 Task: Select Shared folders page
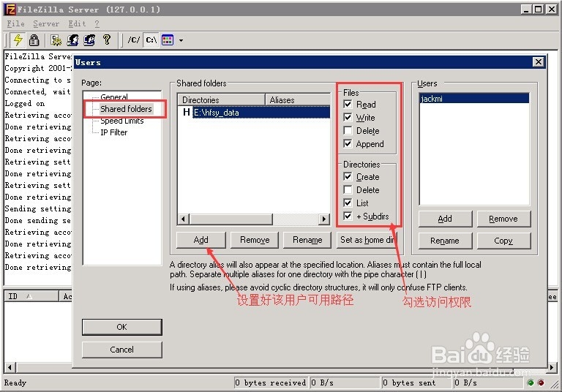pos(126,108)
